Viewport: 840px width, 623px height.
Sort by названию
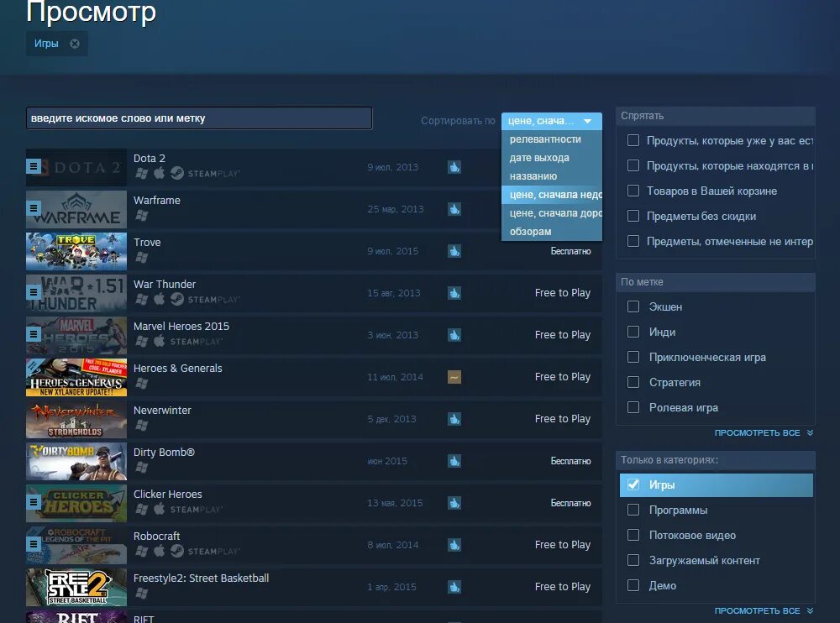coord(551,176)
